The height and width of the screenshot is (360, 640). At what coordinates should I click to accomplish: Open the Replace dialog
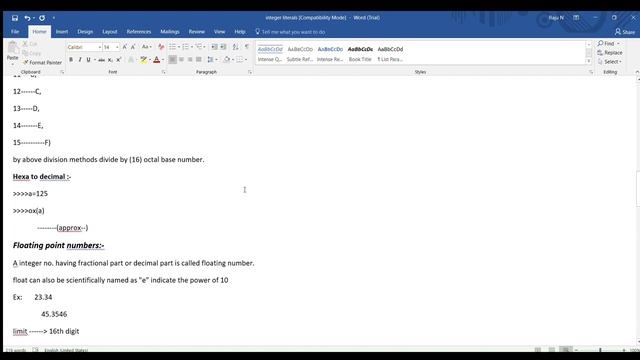coord(610,53)
